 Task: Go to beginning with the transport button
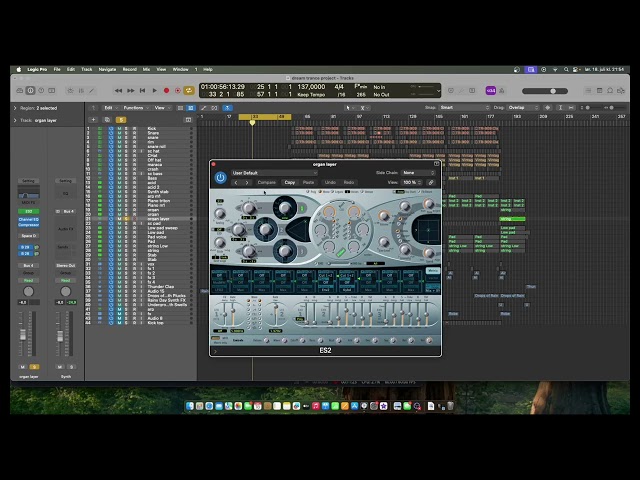pyautogui.click(x=142, y=91)
